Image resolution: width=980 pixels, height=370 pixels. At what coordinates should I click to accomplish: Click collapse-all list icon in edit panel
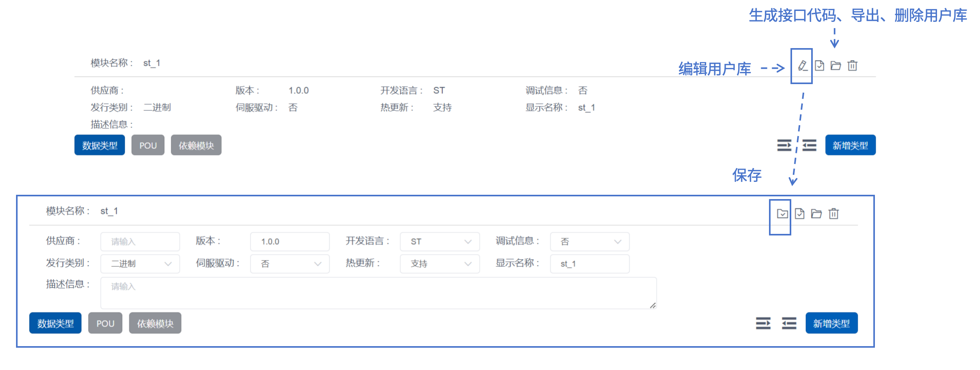(789, 323)
